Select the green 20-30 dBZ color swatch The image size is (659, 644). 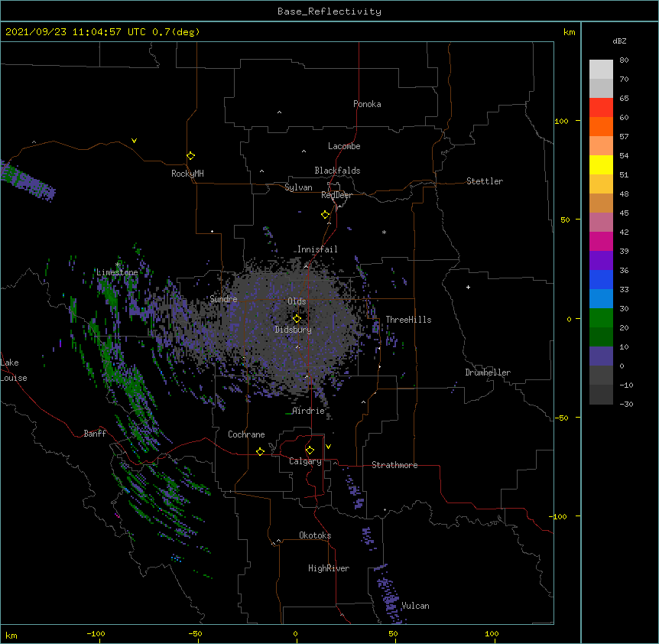[x=601, y=318]
